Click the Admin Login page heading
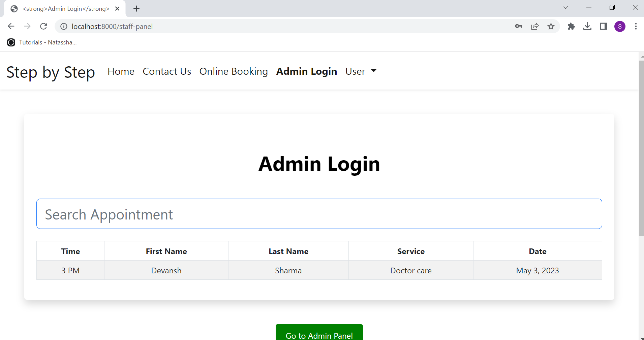This screenshot has height=340, width=644. (319, 164)
